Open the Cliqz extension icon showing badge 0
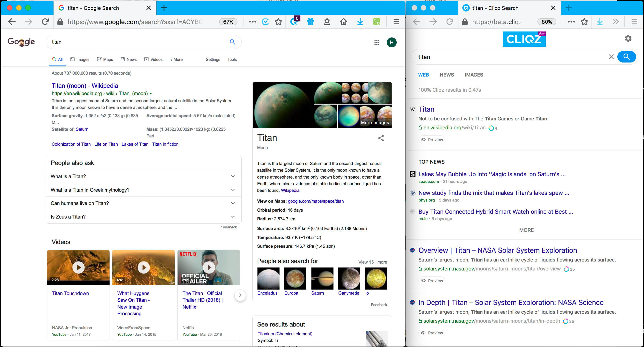Viewport: 644px width, 347px height. [x=294, y=22]
